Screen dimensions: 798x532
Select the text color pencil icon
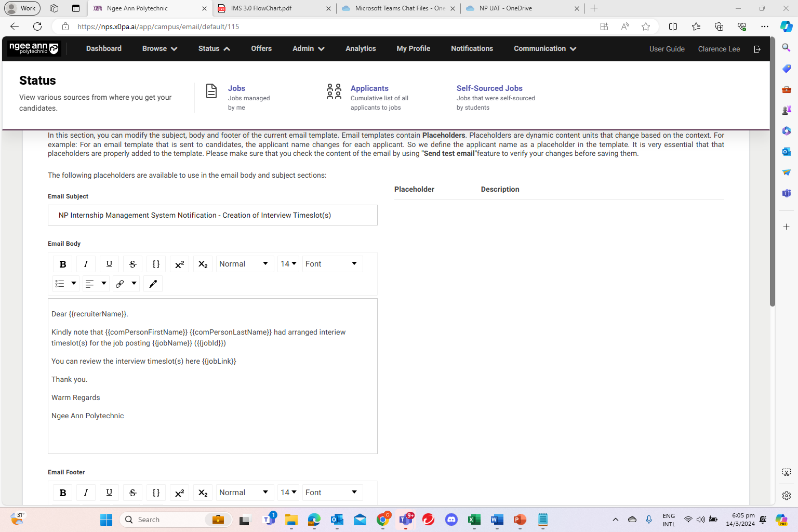(153, 284)
